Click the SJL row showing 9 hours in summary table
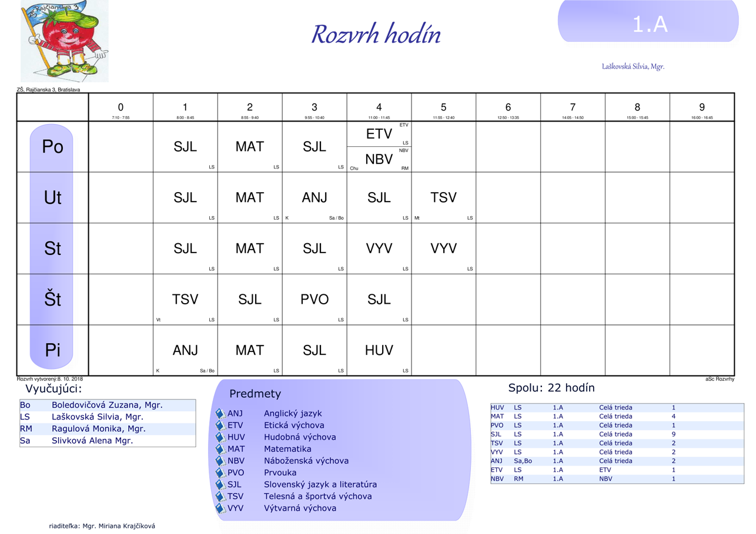Viewport: 756px width, 534px height. (x=617, y=434)
